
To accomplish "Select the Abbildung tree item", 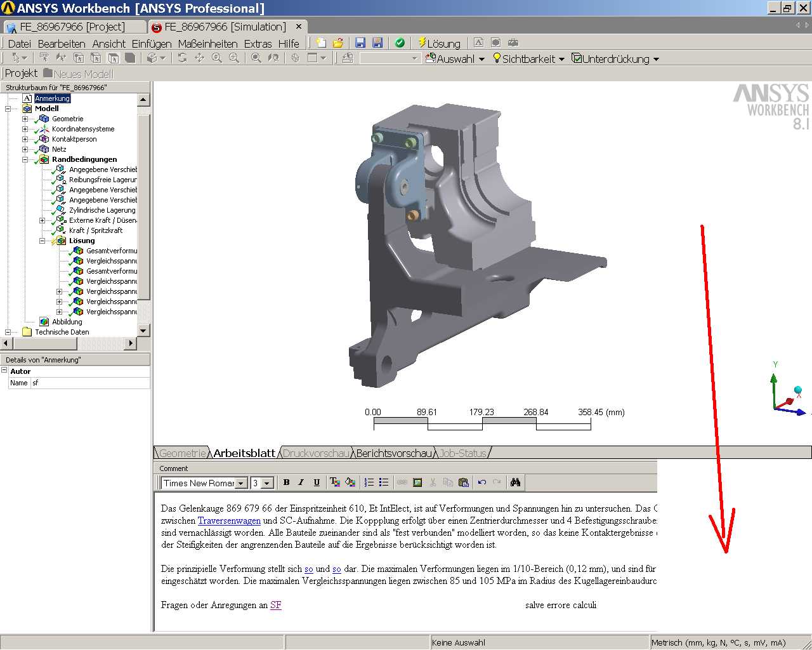I will (x=67, y=322).
